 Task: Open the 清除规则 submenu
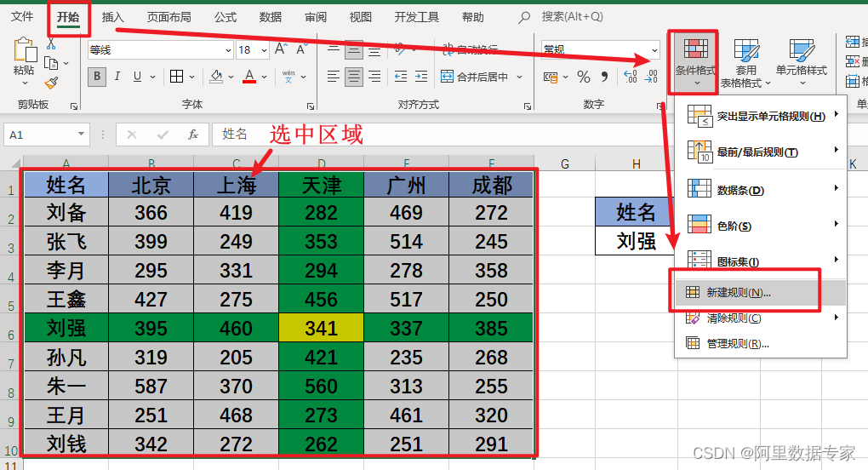pyautogui.click(x=761, y=318)
